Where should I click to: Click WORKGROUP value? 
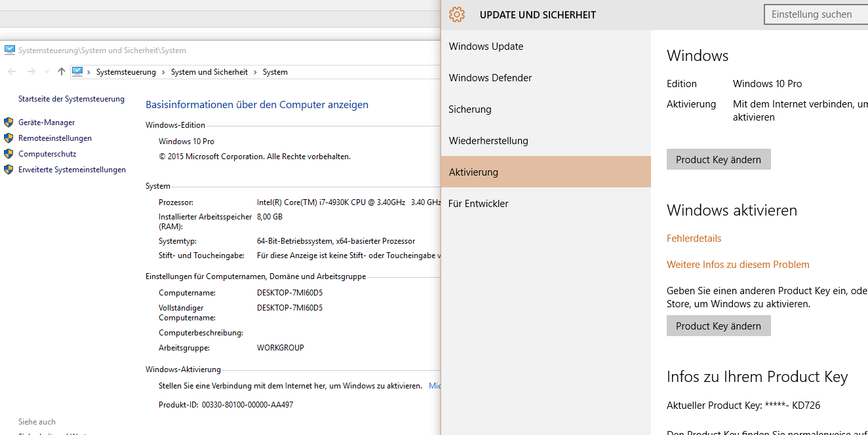(x=281, y=348)
